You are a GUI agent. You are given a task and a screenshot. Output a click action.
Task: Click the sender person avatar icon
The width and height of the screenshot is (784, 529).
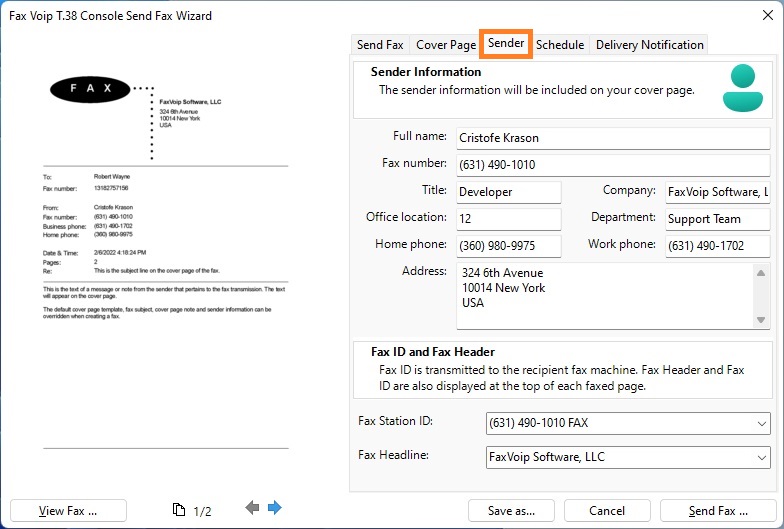tap(742, 88)
